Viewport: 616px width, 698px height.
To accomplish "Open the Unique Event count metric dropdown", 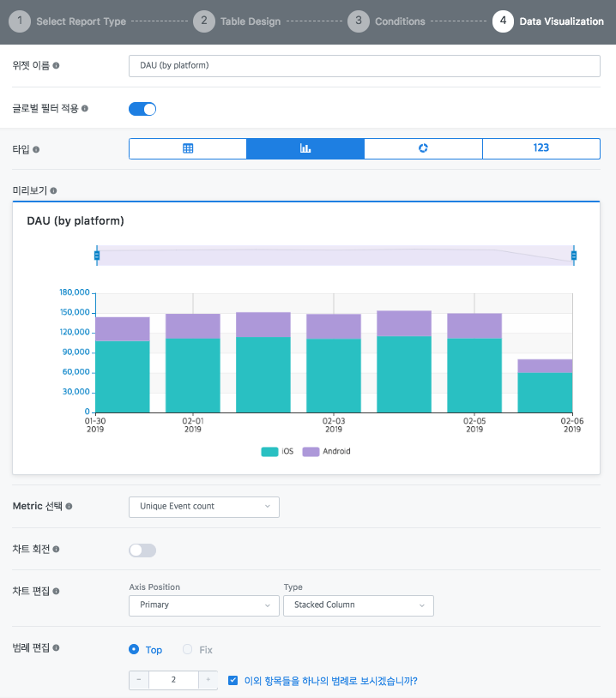I will (x=204, y=507).
